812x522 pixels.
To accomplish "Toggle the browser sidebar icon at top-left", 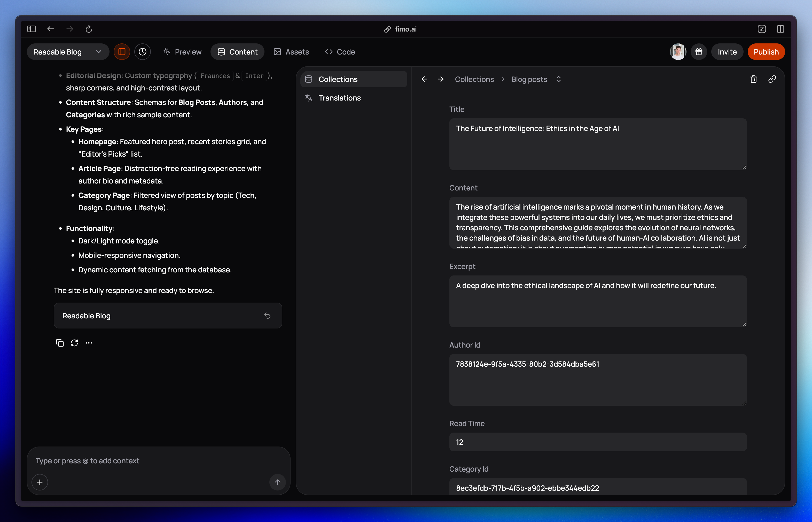I will click(32, 29).
